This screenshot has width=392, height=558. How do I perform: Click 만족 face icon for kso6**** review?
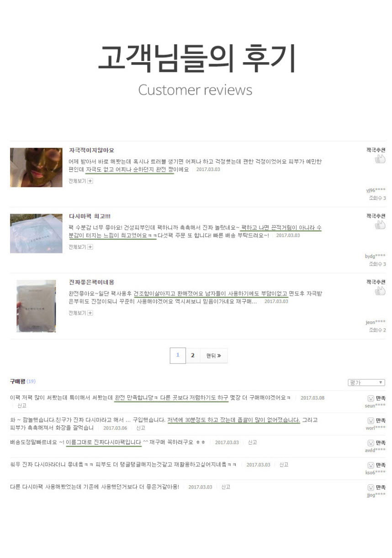pyautogui.click(x=371, y=465)
